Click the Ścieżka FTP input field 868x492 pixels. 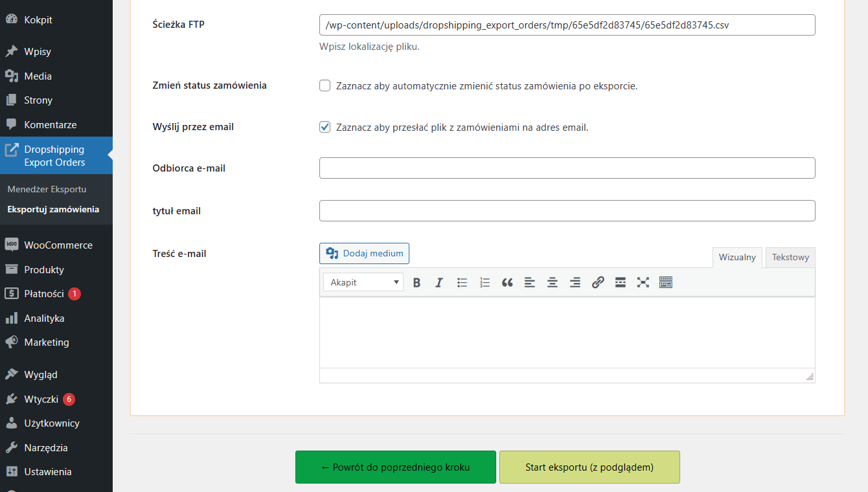coord(567,25)
